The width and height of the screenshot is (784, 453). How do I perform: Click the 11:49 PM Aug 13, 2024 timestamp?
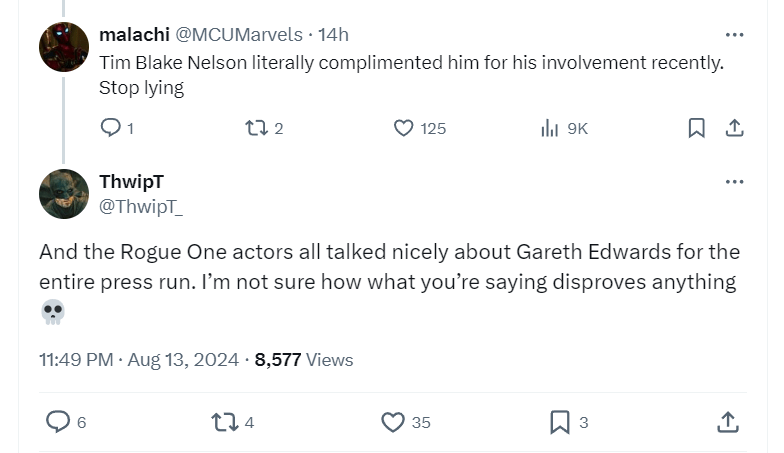139,359
